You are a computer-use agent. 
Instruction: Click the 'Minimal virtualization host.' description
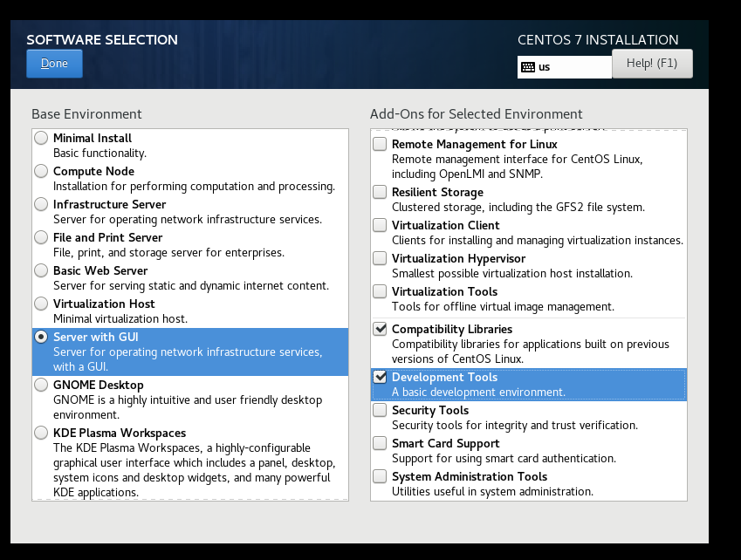coord(120,318)
